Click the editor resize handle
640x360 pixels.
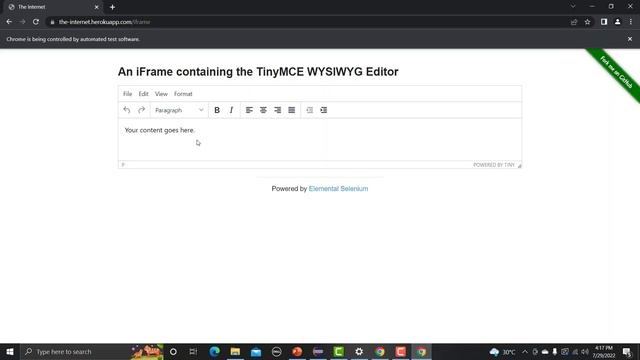point(519,165)
